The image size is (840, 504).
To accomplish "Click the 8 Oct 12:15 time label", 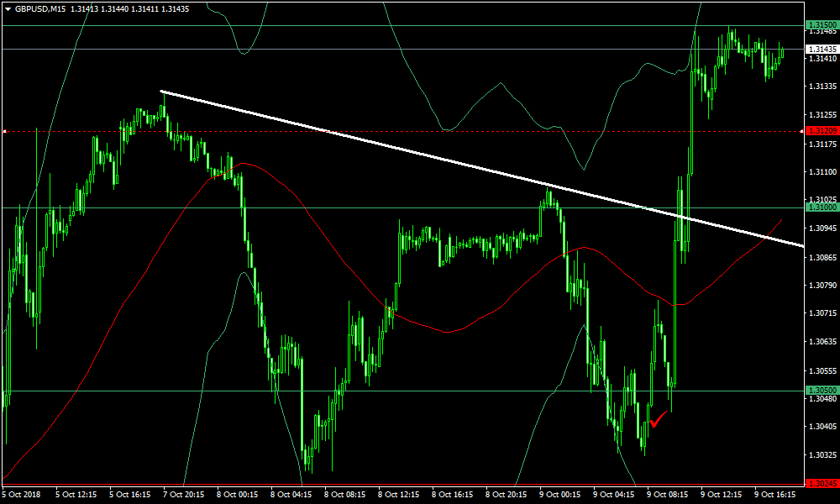I will point(398,495).
